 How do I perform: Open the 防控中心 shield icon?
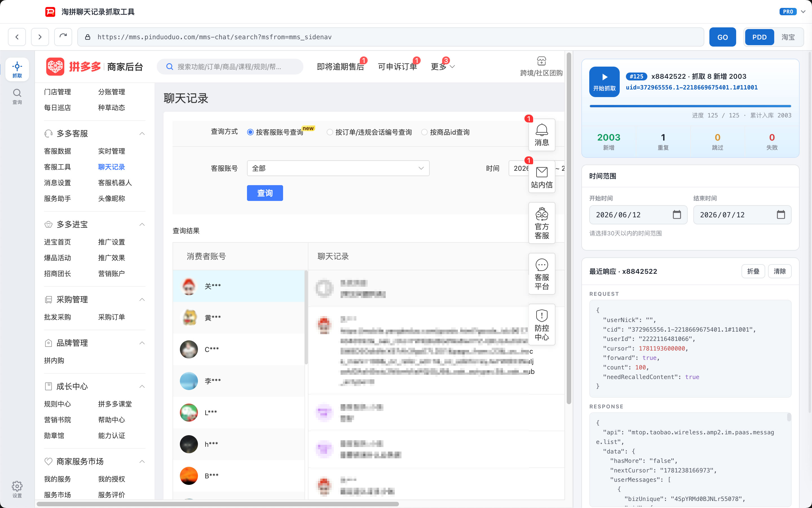coord(542,325)
